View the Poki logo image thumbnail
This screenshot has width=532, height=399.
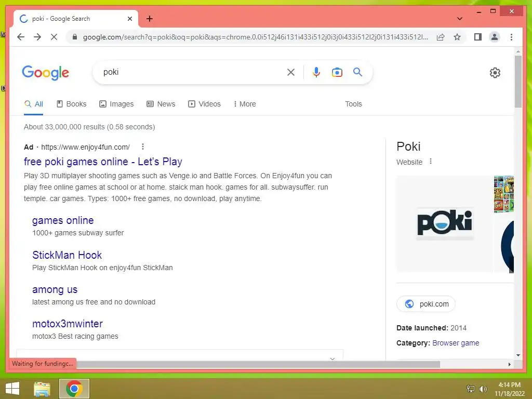445,223
